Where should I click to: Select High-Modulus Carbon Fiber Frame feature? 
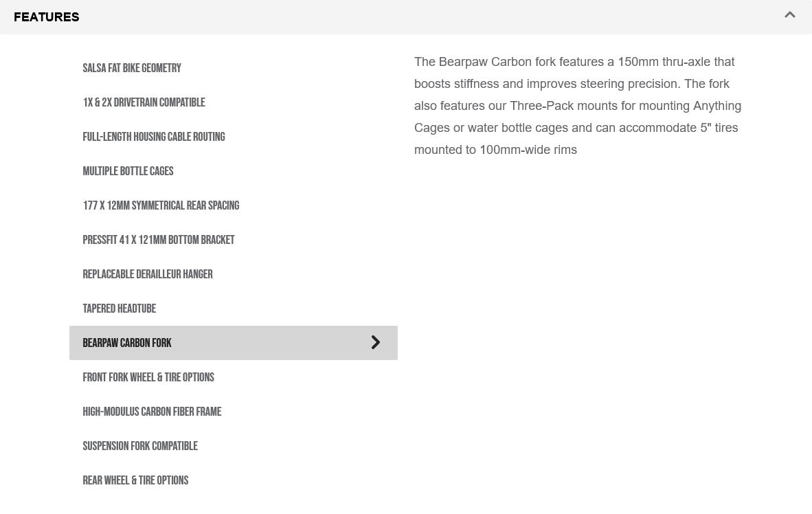[x=234, y=412]
